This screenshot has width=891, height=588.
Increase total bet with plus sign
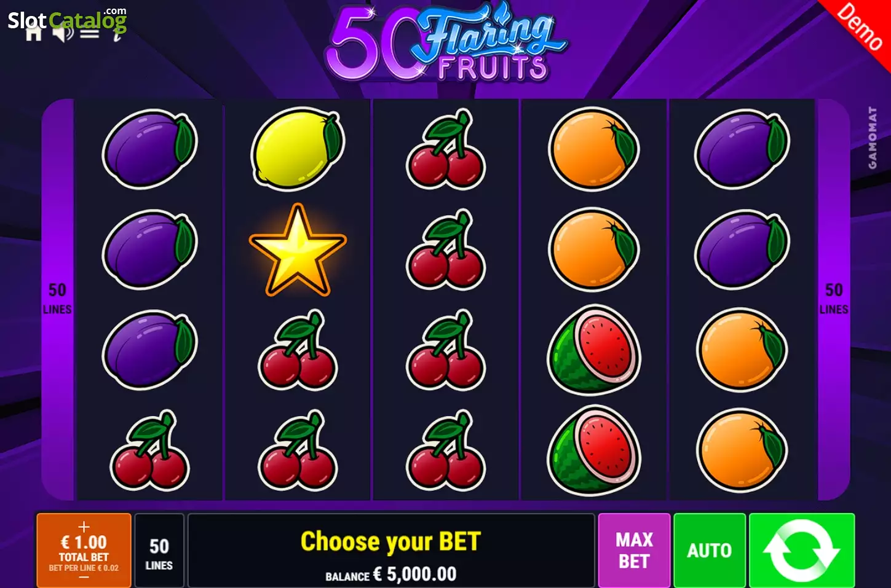[x=84, y=527]
